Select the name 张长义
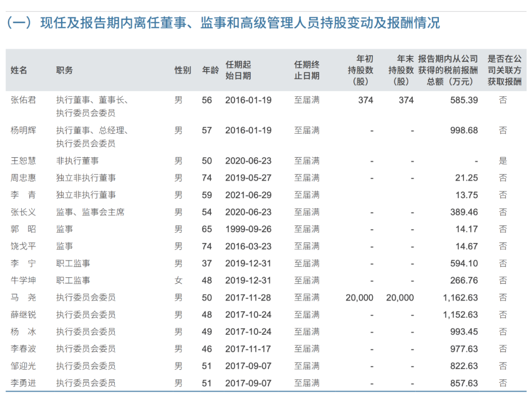Screen dimensions: 532x398 click(x=23, y=212)
